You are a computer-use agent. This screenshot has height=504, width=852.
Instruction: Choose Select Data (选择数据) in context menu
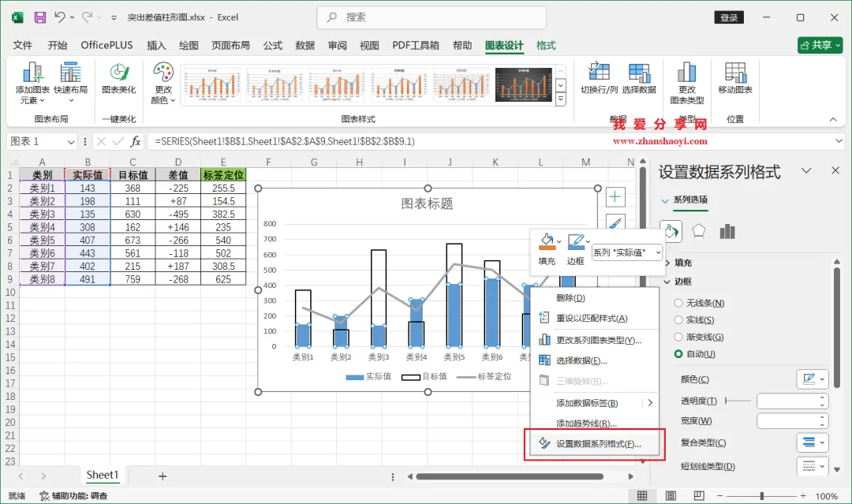595,360
